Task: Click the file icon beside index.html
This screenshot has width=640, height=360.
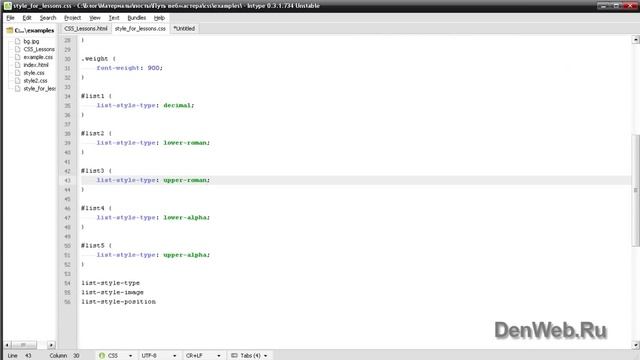Action: pyautogui.click(x=18, y=65)
